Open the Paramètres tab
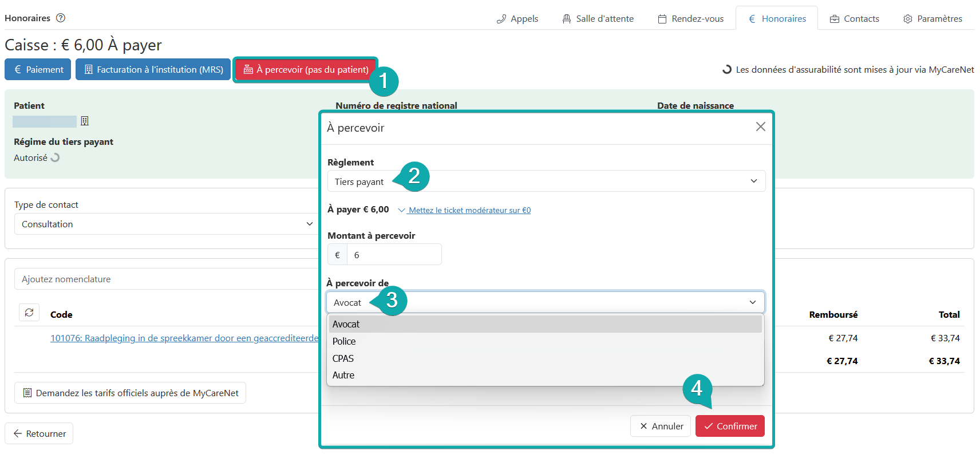Viewport: 980px width, 454px height. (933, 18)
